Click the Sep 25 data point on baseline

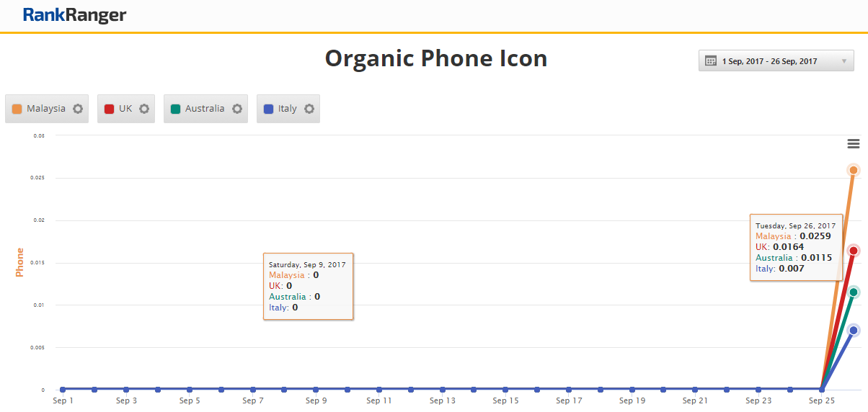822,390
